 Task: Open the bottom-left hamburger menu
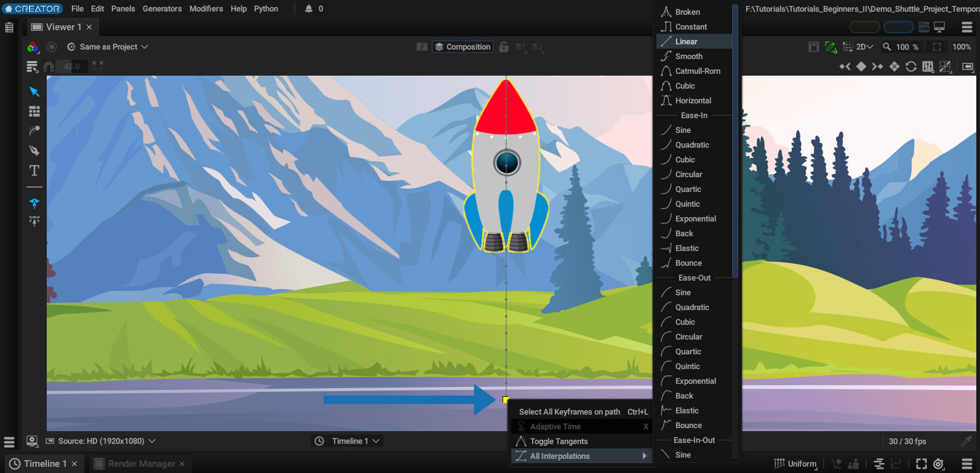(9, 442)
